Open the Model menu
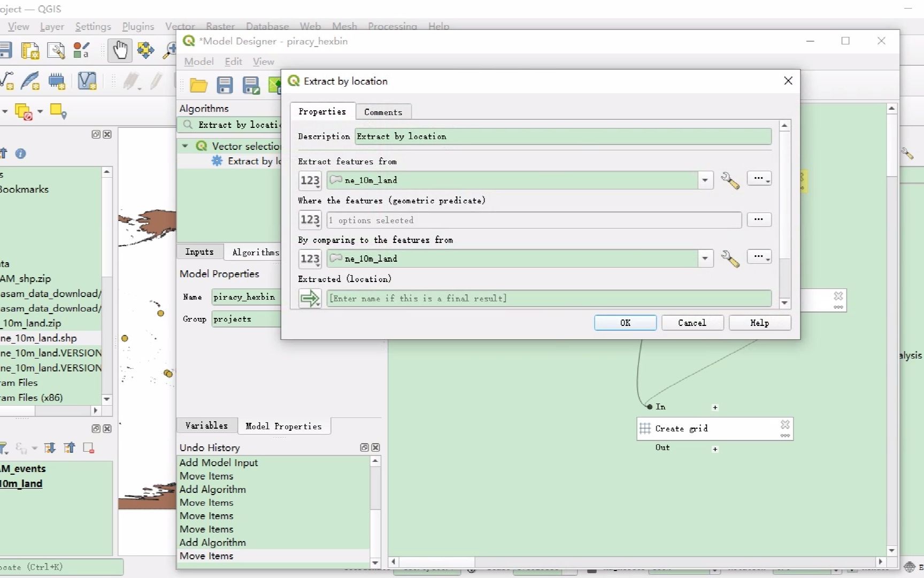Screen dimensions: 924x578 (198, 62)
